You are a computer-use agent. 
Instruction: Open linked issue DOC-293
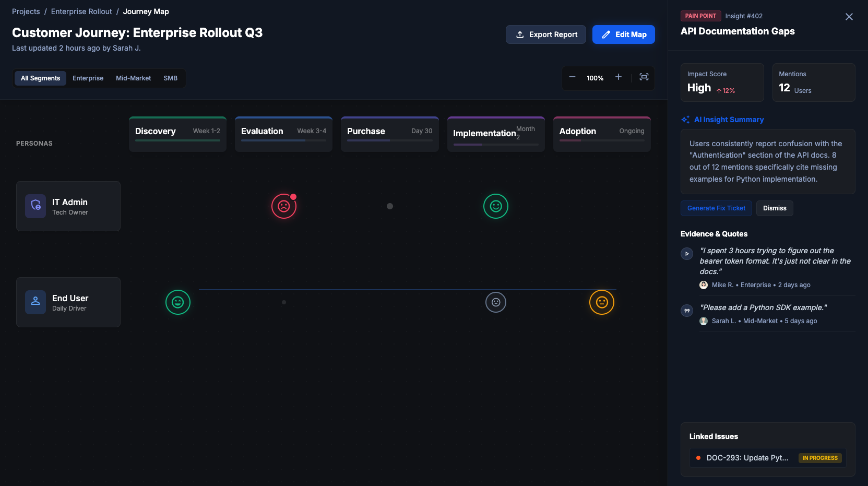point(746,458)
